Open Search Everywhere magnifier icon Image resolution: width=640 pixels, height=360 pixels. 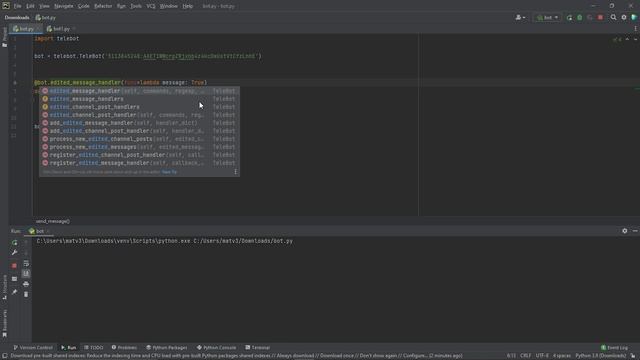point(613,18)
